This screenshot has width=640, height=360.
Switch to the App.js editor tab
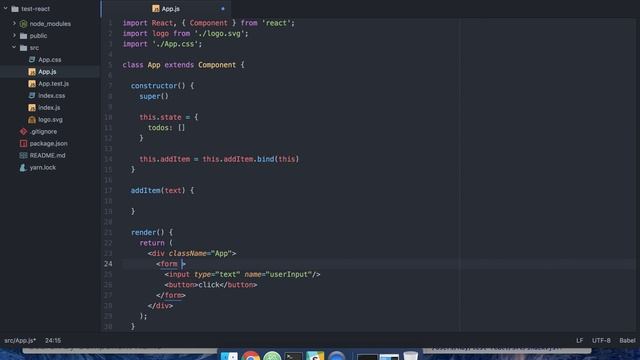(166, 9)
